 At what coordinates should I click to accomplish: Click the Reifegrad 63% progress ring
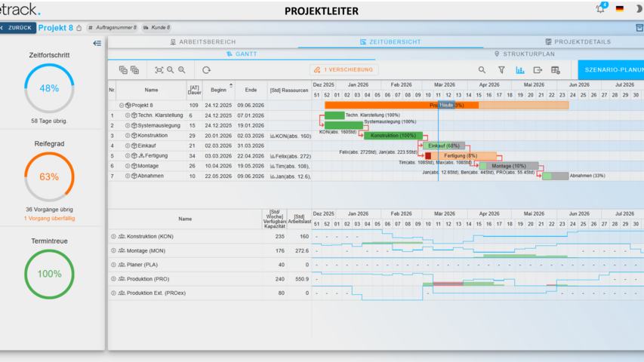click(49, 177)
